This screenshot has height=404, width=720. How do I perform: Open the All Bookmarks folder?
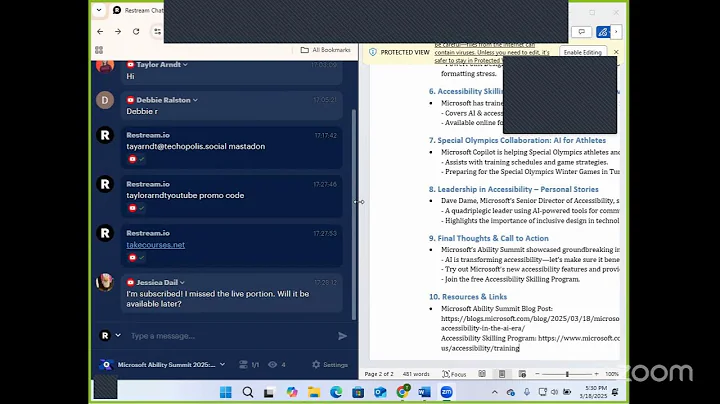click(326, 50)
